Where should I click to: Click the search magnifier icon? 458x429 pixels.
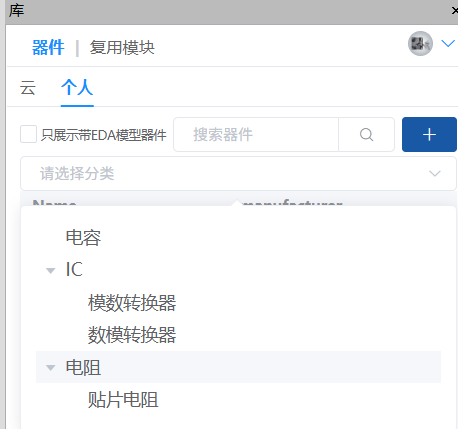(x=366, y=135)
